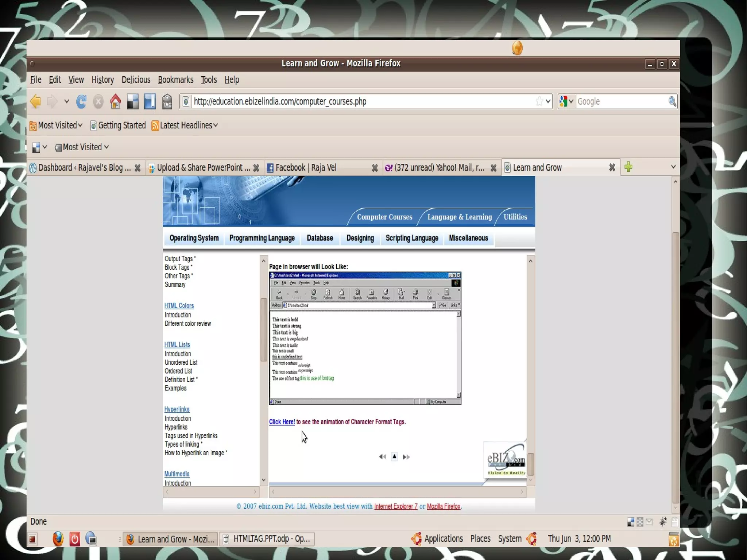Open the Latest Headlines feed dropdown

tap(185, 125)
